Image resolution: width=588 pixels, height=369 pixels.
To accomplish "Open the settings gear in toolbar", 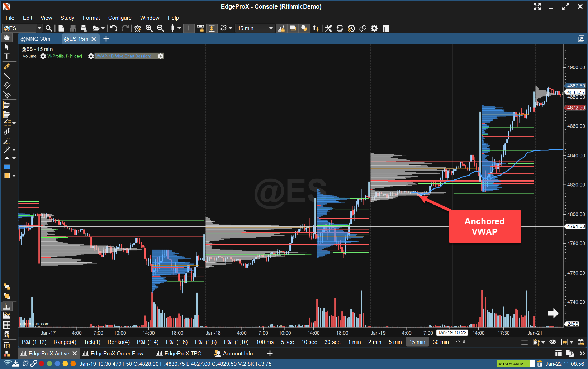I will [374, 28].
